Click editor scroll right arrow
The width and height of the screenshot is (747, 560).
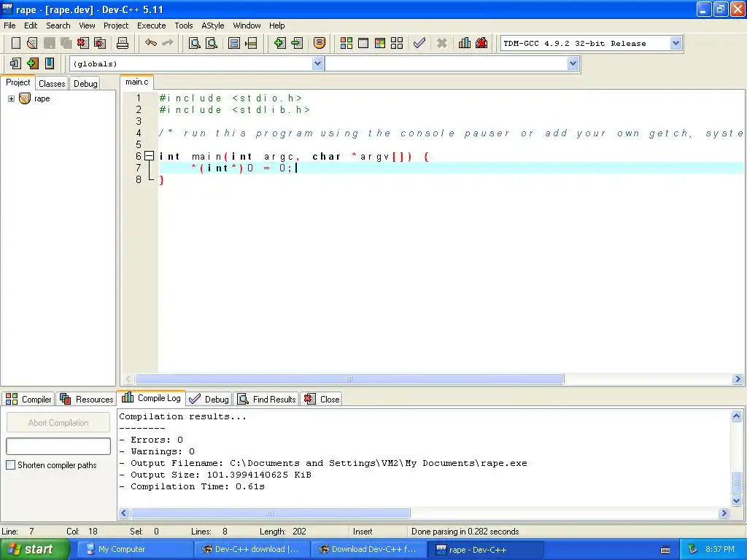738,379
